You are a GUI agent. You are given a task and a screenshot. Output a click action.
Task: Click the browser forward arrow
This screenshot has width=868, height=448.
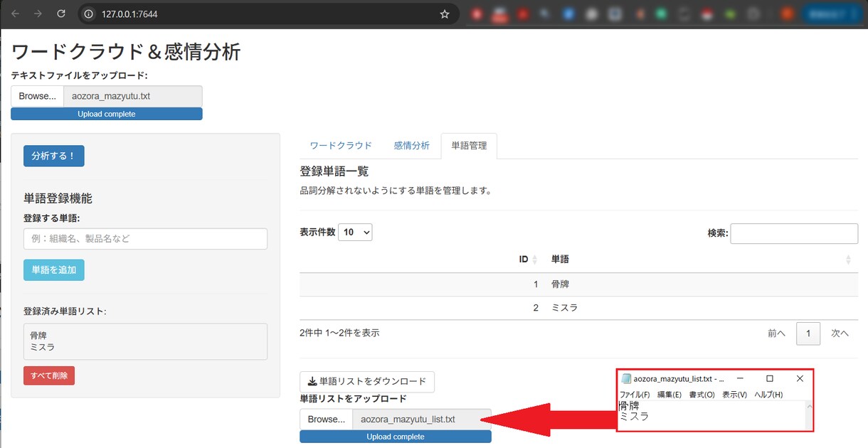pyautogui.click(x=38, y=14)
